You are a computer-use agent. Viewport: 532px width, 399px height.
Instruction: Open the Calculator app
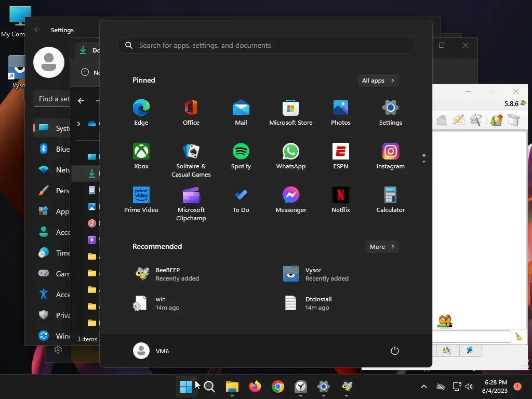pos(391,200)
